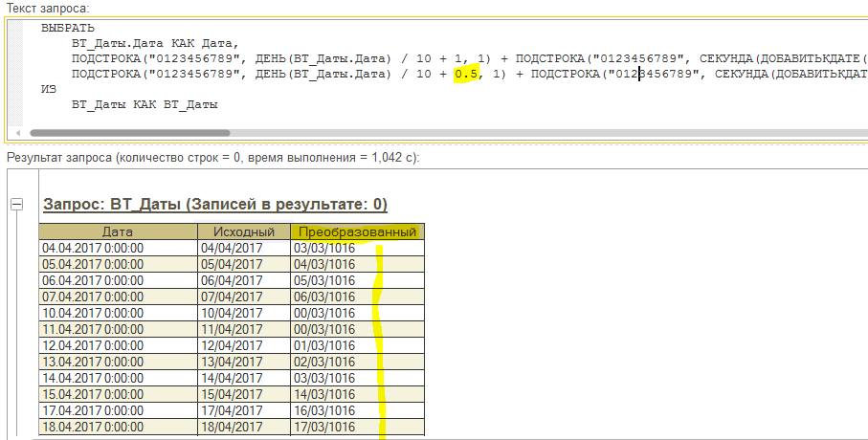Click cell 12.04.2017 0:00:00
This screenshot has height=440, width=868.
[118, 345]
